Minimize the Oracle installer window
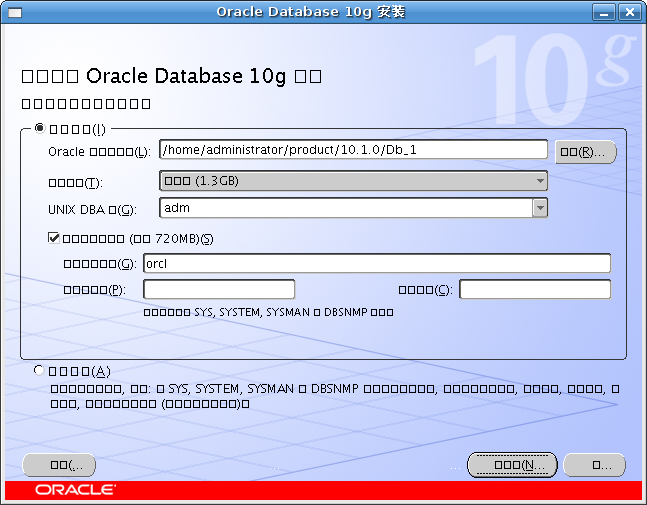The image size is (647, 505). click(604, 12)
